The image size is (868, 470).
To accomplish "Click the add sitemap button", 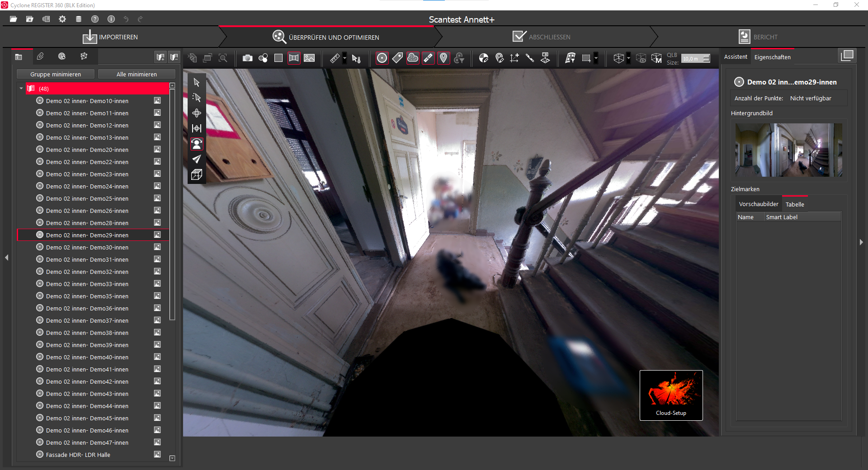I will click(x=160, y=57).
